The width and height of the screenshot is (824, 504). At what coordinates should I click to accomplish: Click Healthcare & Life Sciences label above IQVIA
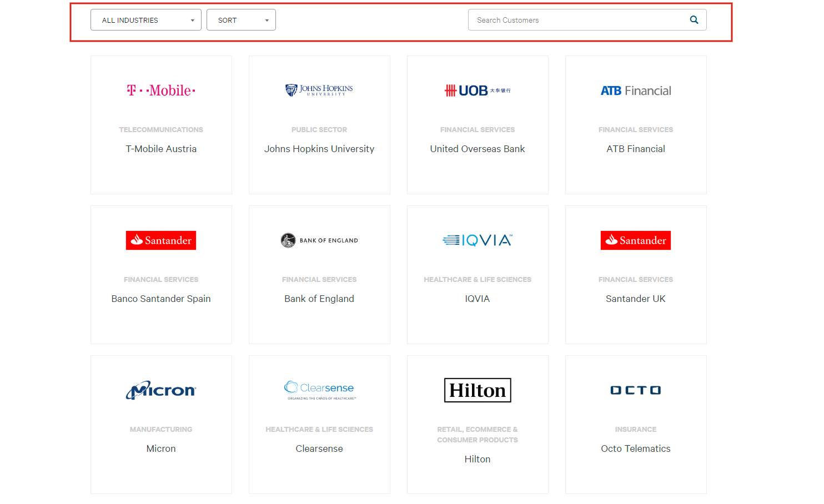point(478,279)
